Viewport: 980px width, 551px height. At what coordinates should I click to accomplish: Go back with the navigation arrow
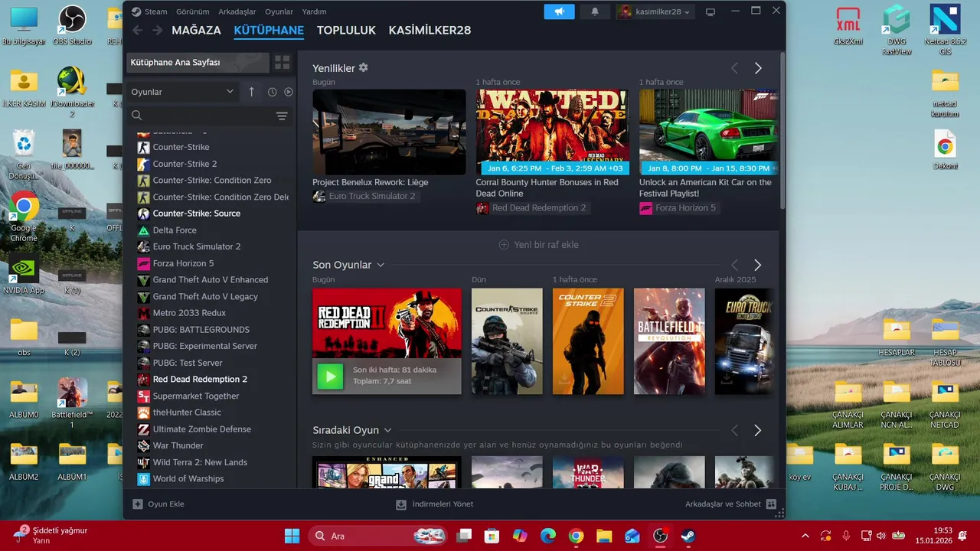[x=137, y=31]
